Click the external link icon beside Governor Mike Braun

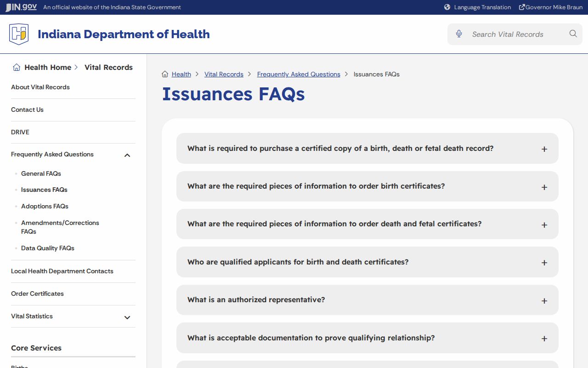point(522,7)
